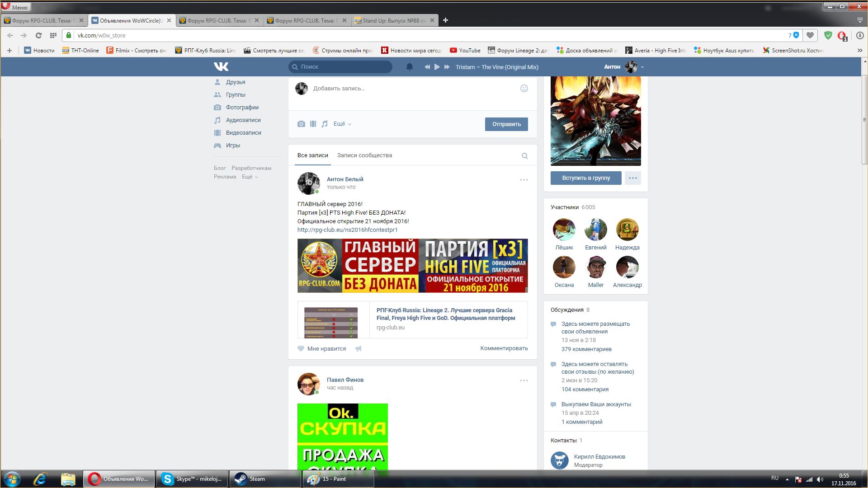Open YouTube bookmark in bookmarks bar
868x488 pixels.
(x=465, y=51)
